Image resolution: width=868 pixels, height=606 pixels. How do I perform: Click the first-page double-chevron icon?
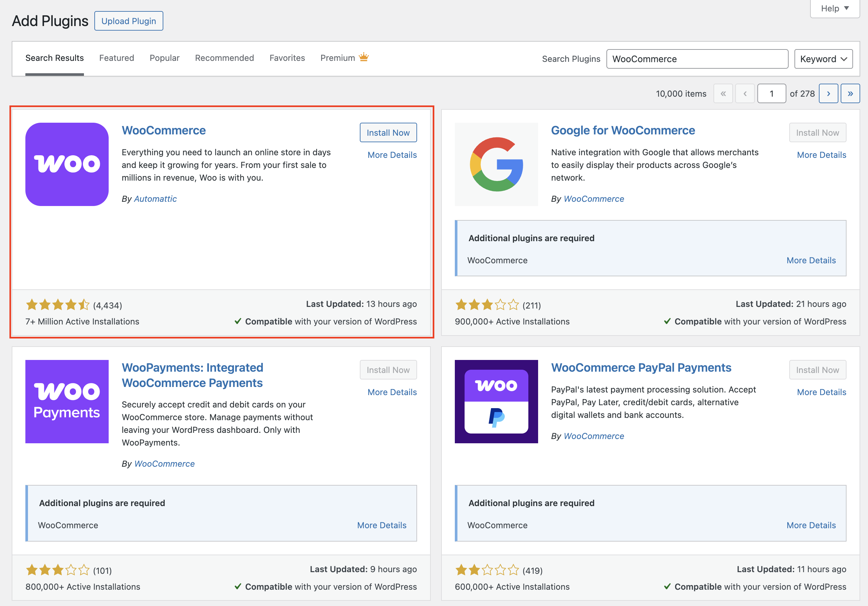(723, 93)
